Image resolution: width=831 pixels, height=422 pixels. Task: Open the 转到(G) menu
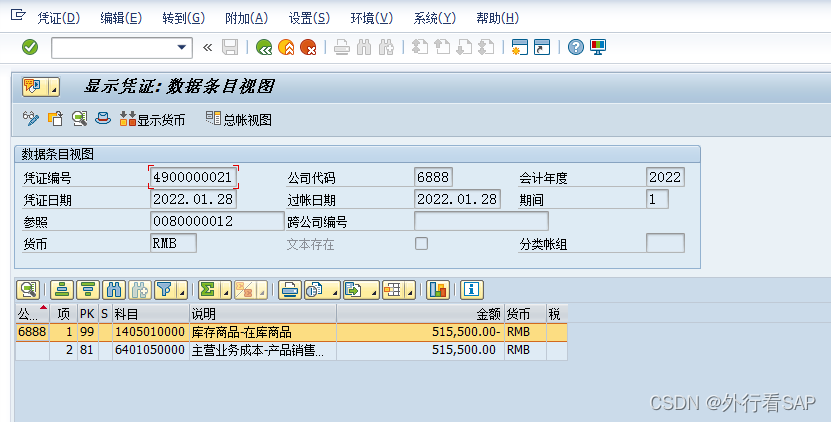[183, 18]
